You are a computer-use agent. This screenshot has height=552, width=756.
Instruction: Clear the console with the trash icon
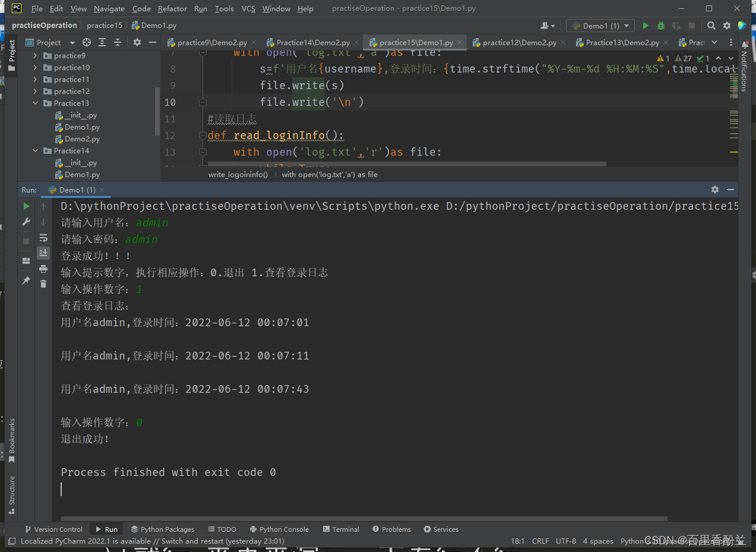(43, 284)
